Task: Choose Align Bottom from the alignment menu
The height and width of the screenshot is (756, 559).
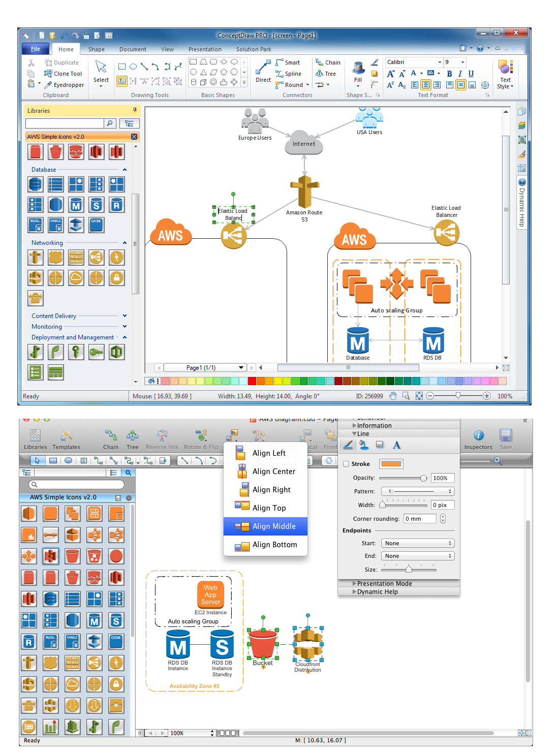Action: [266, 545]
